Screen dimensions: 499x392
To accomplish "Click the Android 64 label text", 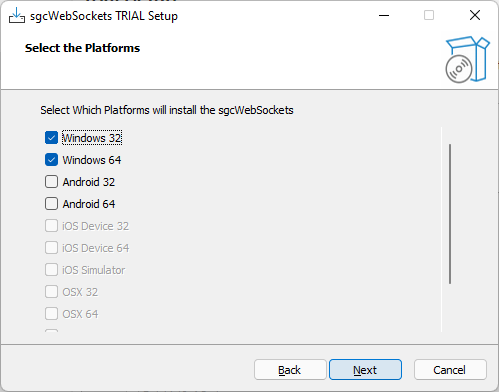I will click(x=89, y=204).
